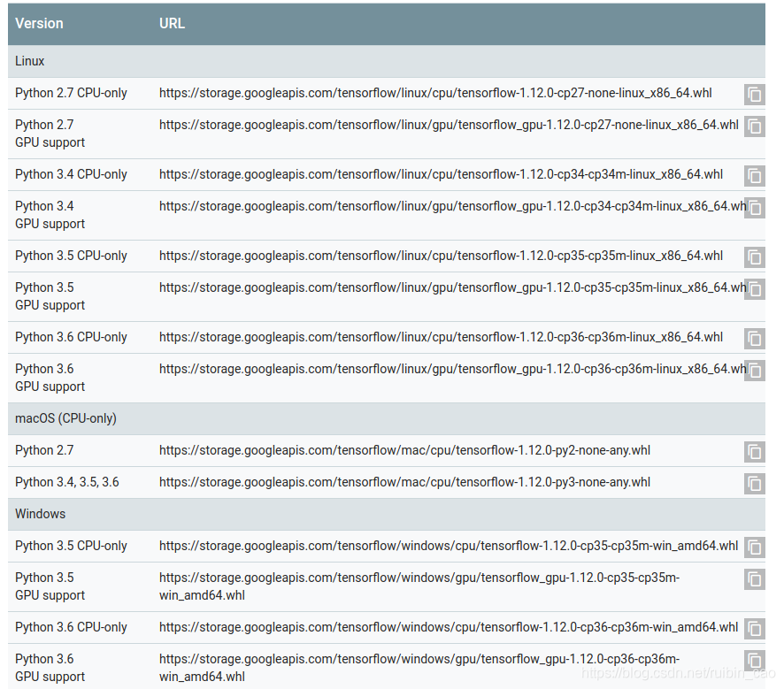Viewport: 784px width, 689px height.
Task: Select the Linux Python 3.6 CPU-only version cell
Action: coord(71,337)
